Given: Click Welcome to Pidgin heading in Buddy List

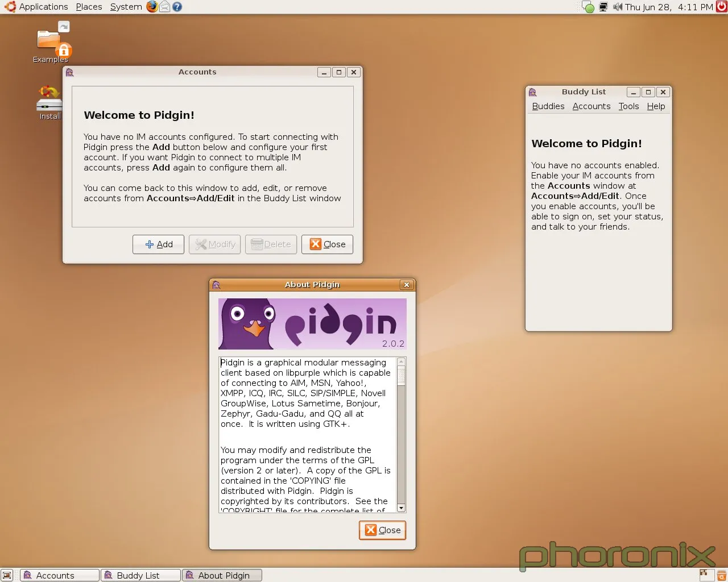Looking at the screenshot, I should coord(586,144).
